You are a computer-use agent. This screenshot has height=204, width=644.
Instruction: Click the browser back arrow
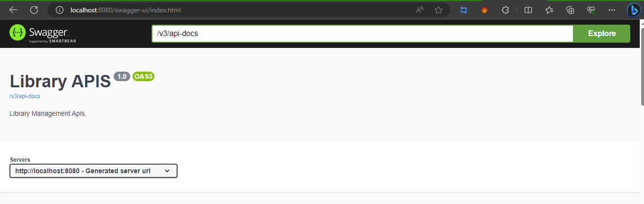13,9
